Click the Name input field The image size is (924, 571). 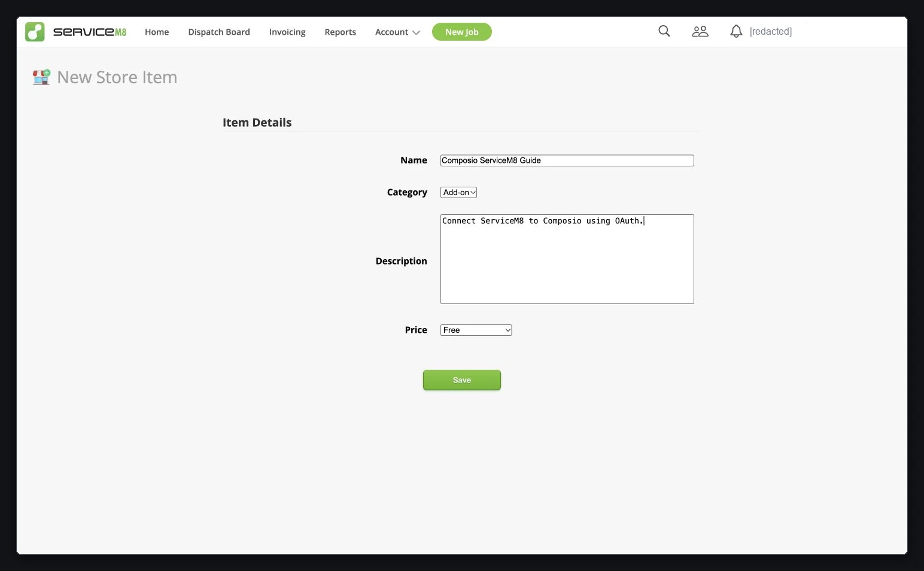click(567, 160)
